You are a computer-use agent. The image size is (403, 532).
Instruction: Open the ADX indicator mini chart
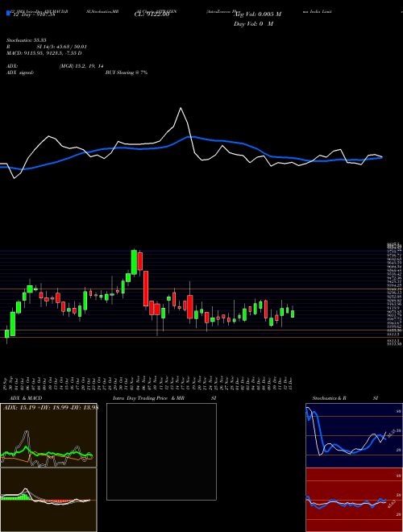[48, 435]
